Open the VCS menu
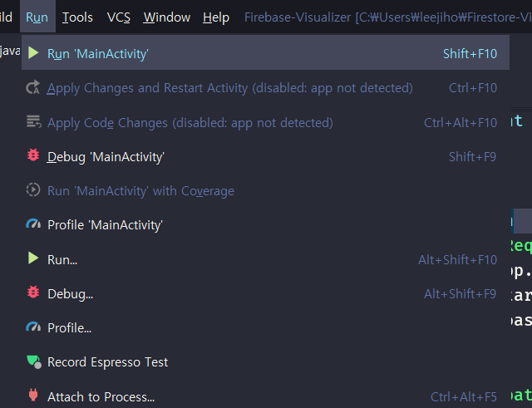Screen dimensions: 532x408 pos(118,17)
